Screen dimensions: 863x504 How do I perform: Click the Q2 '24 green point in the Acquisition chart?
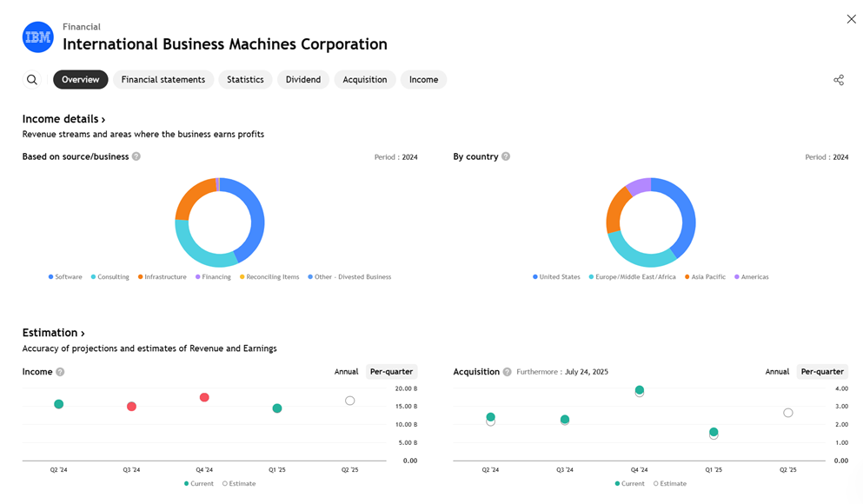490,416
